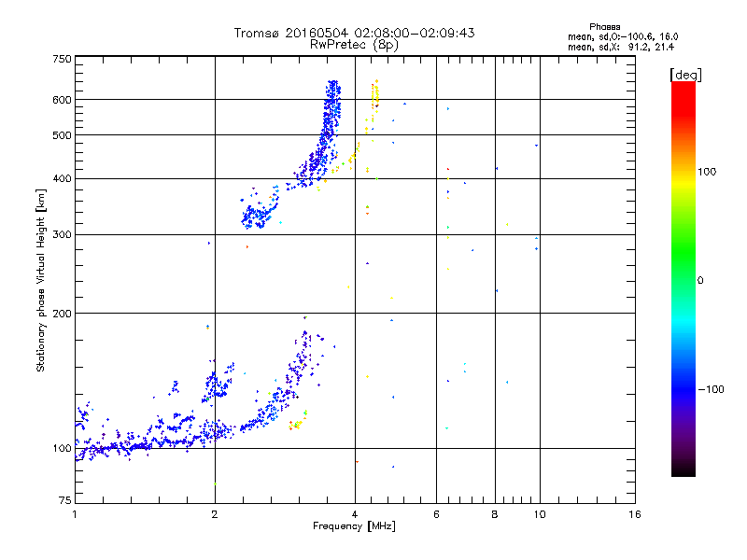Click the 'Stationary phase Virtual Height [km]' axis label

(40, 281)
